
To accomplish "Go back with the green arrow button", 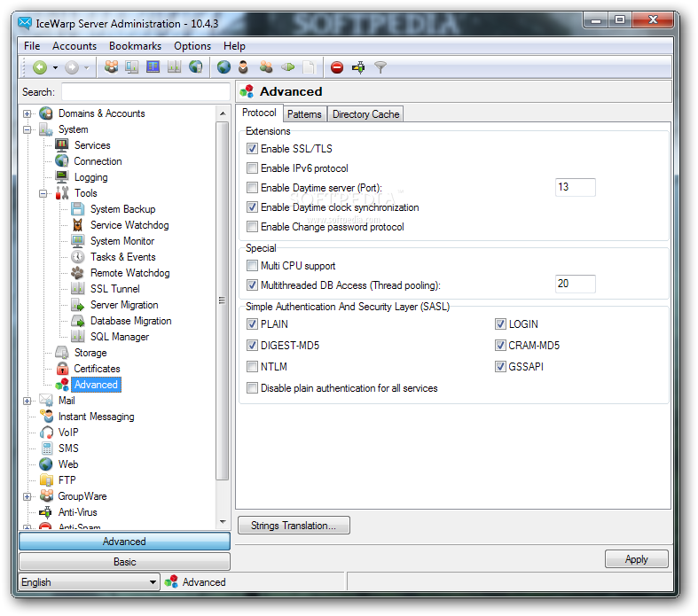I will [x=40, y=67].
